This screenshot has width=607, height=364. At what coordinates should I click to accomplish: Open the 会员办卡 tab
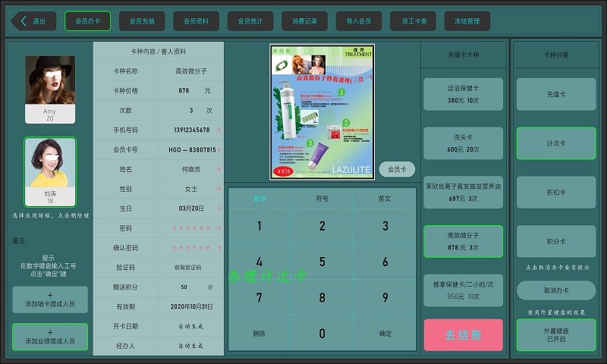tap(87, 21)
